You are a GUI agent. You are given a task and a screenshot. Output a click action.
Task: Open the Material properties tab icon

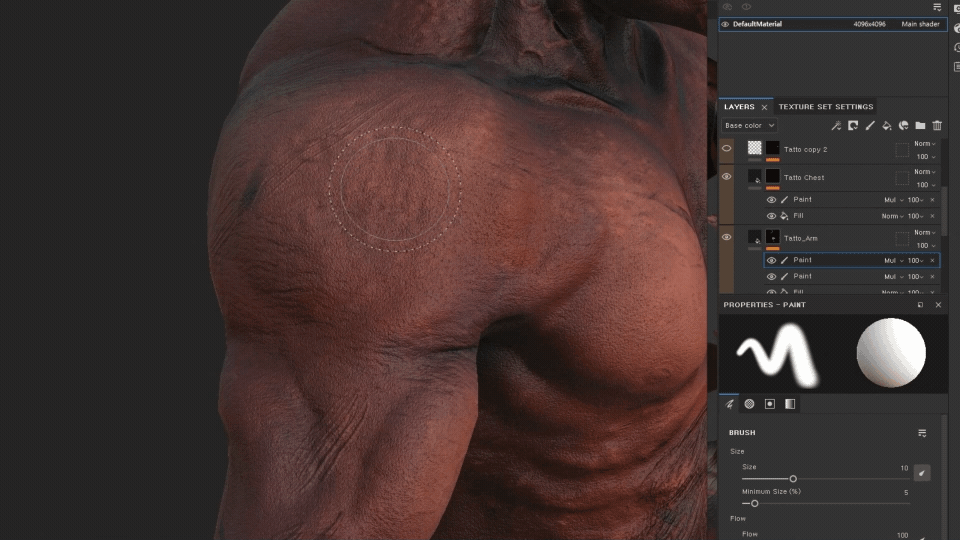[x=790, y=404]
